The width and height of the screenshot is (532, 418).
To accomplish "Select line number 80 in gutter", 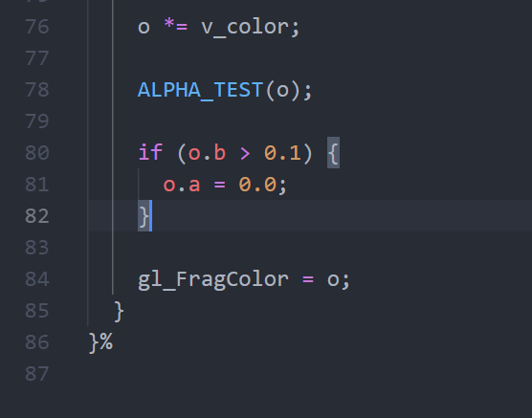I will (37, 153).
